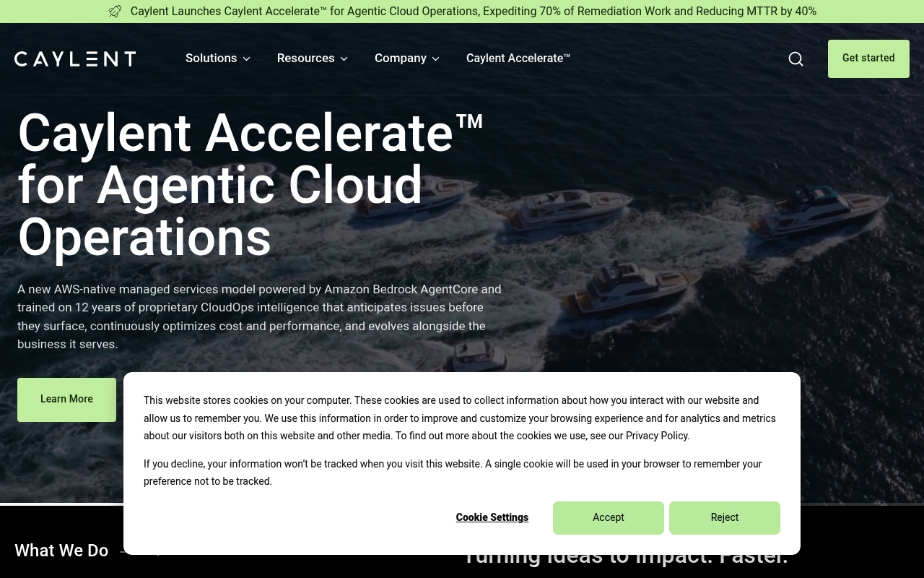The height and width of the screenshot is (578, 924).
Task: Reject cookies in the consent dialog
Action: click(x=725, y=518)
